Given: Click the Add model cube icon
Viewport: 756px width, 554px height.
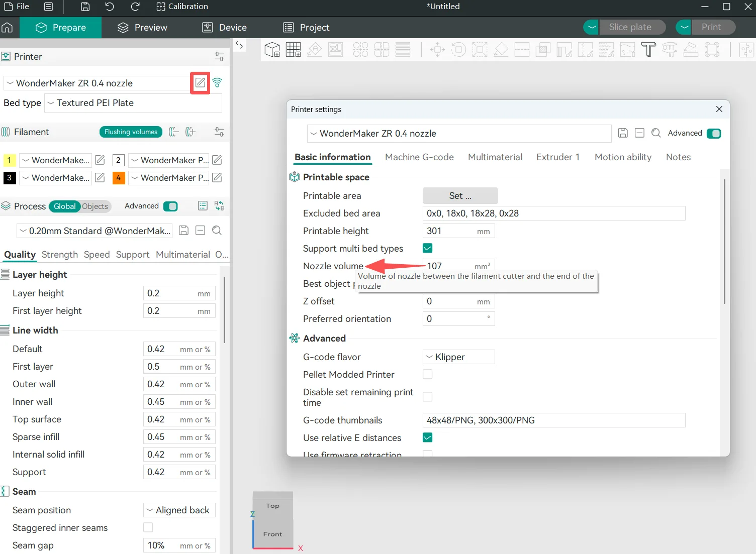Looking at the screenshot, I should (272, 50).
